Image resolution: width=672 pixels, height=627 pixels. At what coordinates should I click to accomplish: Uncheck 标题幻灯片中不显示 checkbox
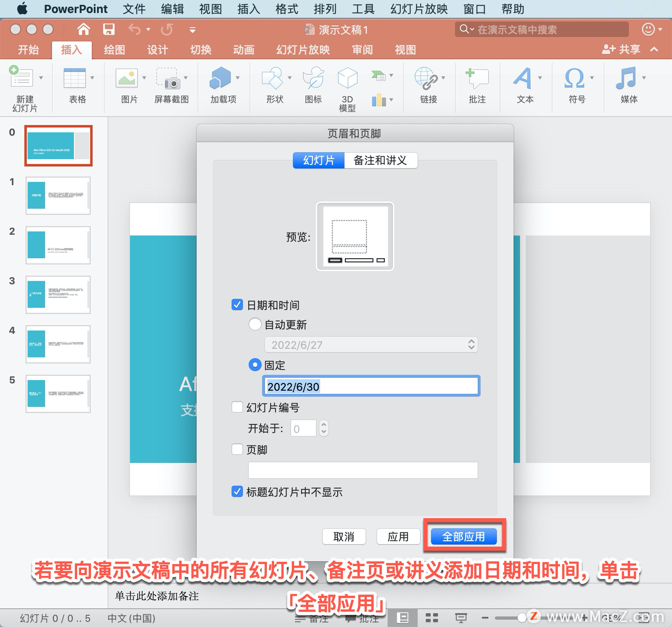tap(237, 491)
